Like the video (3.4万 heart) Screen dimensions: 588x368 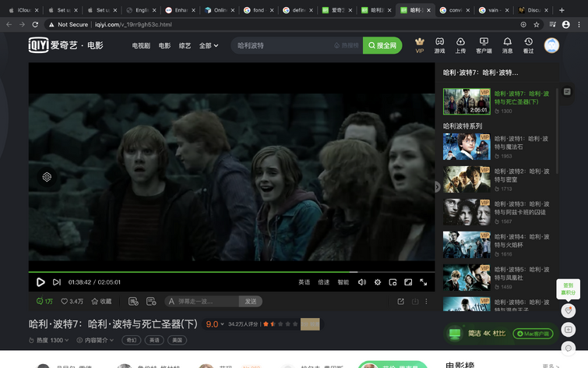72,301
